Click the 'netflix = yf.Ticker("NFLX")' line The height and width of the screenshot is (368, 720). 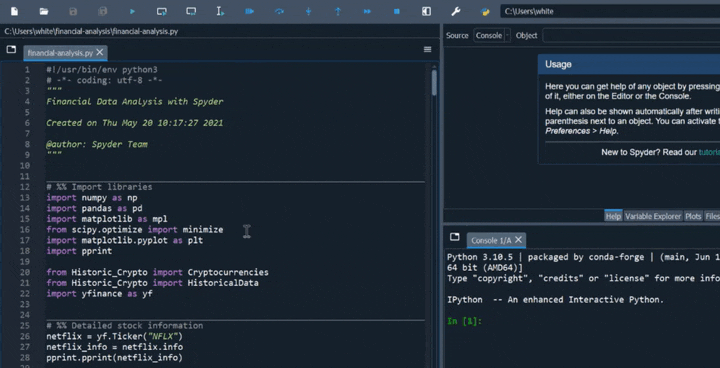coord(114,336)
